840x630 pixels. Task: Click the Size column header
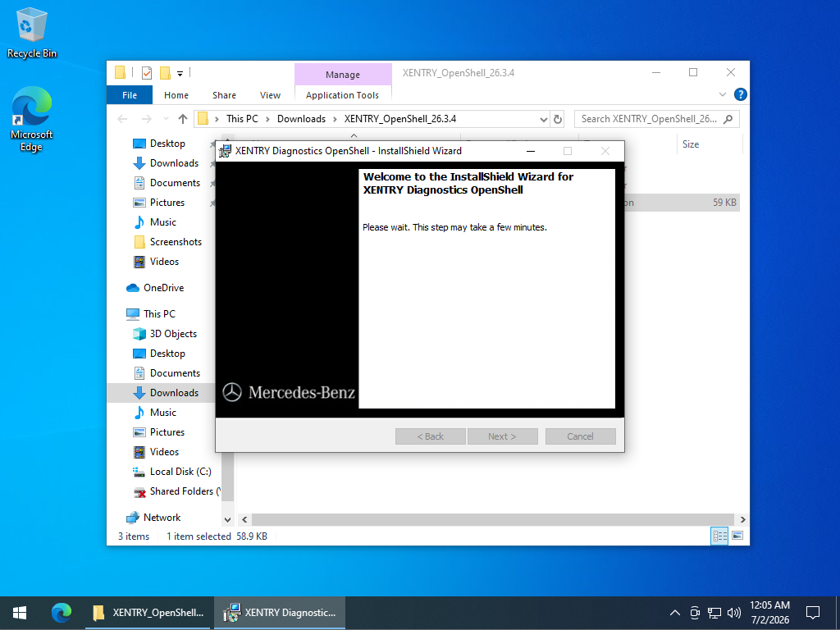point(691,144)
